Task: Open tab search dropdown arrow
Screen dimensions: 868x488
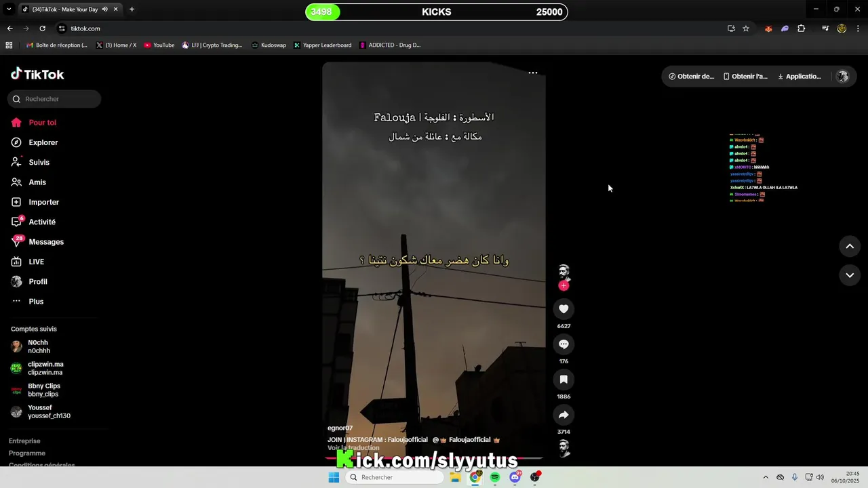Action: tap(9, 9)
